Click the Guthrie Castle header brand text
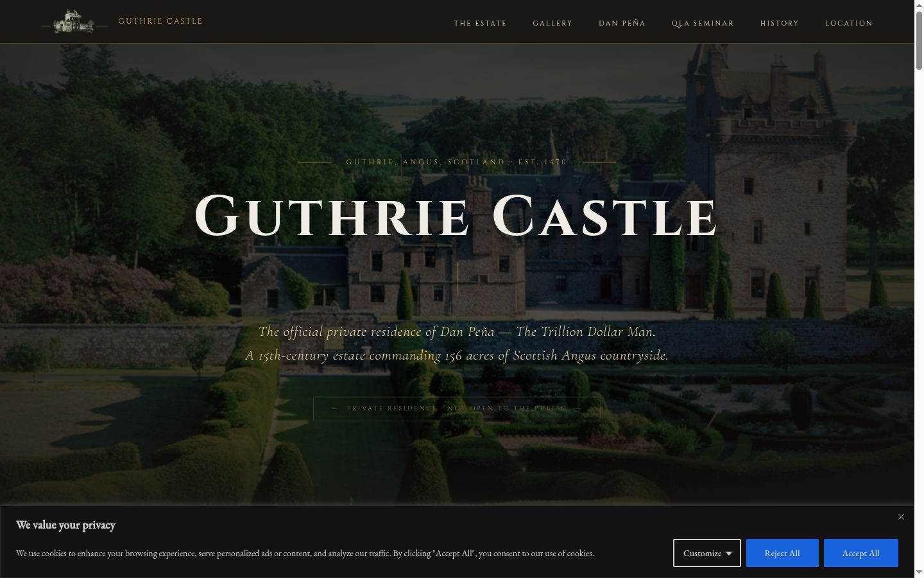The width and height of the screenshot is (924, 578). coord(160,21)
